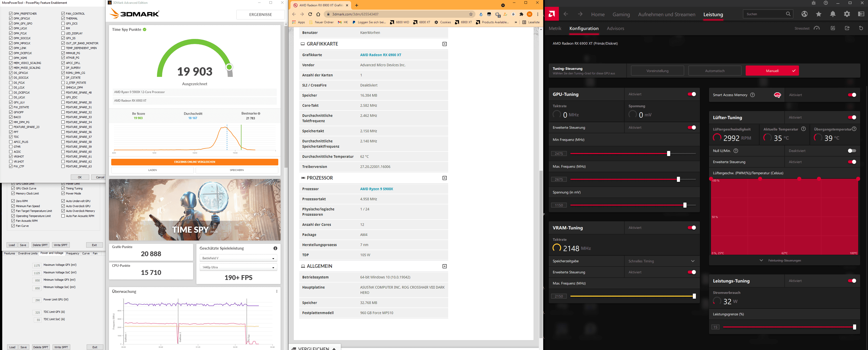Open the Advisors sub-tab
This screenshot has width=868, height=350.
tap(615, 28)
